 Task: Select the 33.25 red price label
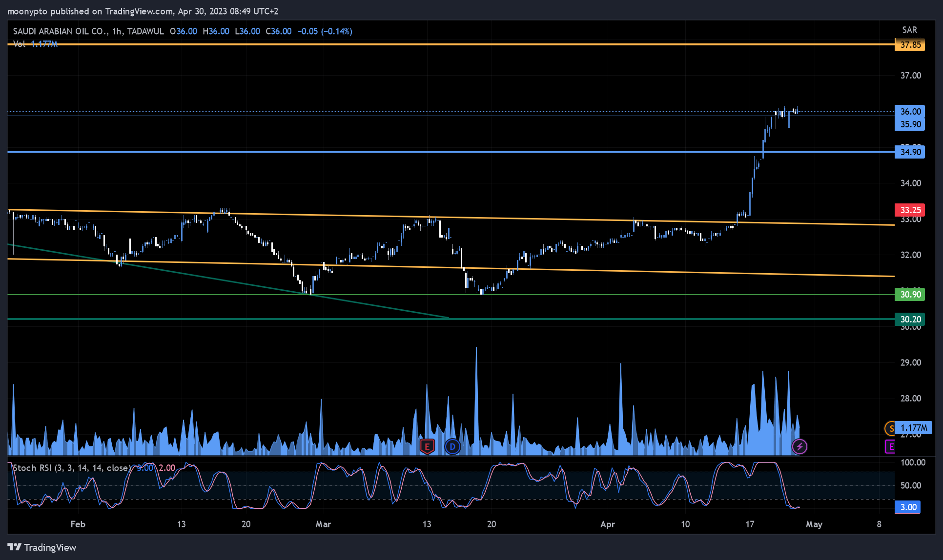(910, 210)
